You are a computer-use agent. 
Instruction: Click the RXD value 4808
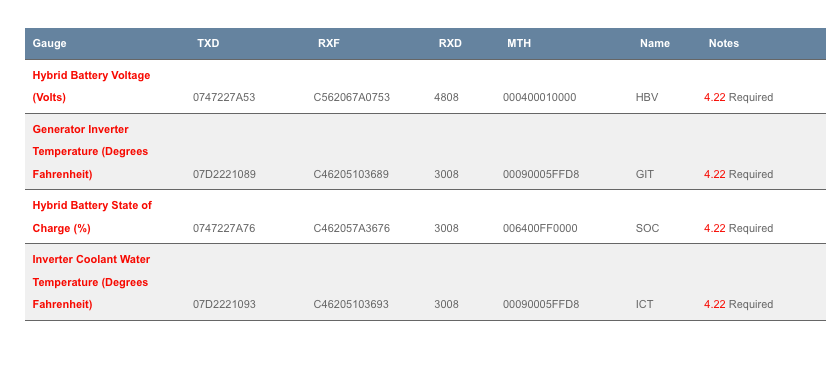tap(446, 98)
